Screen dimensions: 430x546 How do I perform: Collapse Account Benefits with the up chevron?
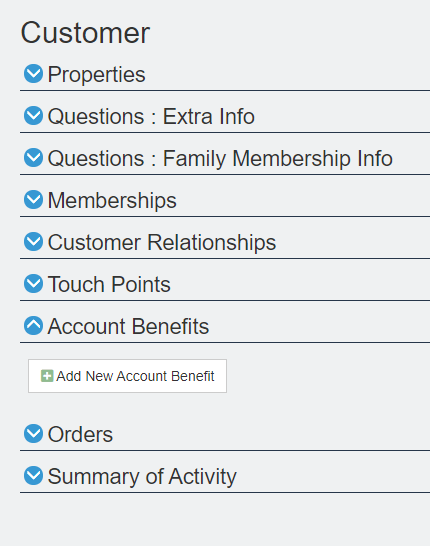click(33, 326)
